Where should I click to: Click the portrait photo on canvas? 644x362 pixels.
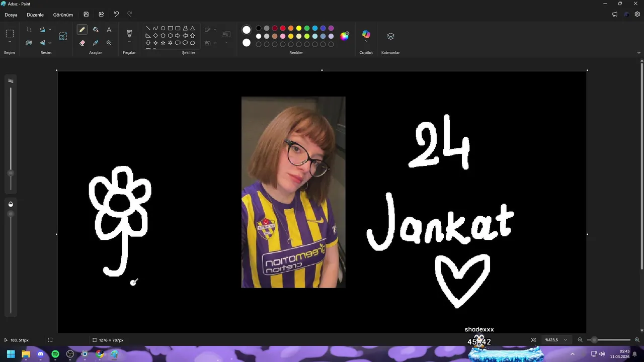[x=293, y=192]
